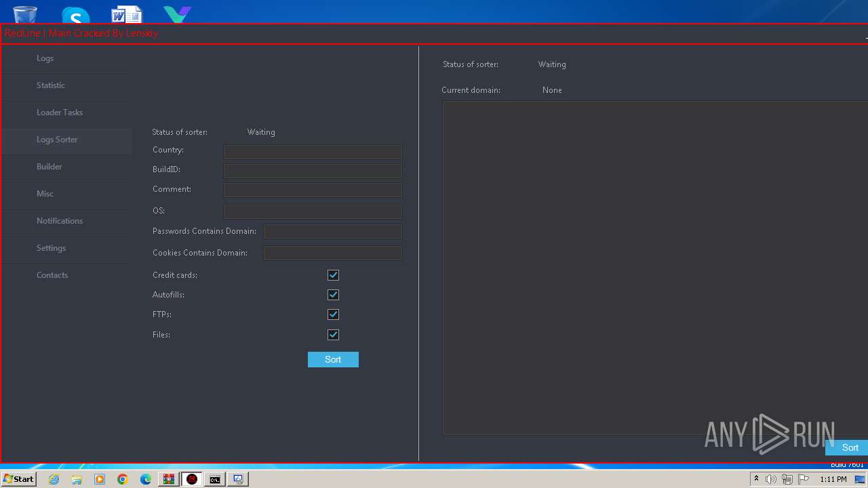This screenshot has width=868, height=488.
Task: Select the Skype desktop icon
Action: click(x=75, y=15)
